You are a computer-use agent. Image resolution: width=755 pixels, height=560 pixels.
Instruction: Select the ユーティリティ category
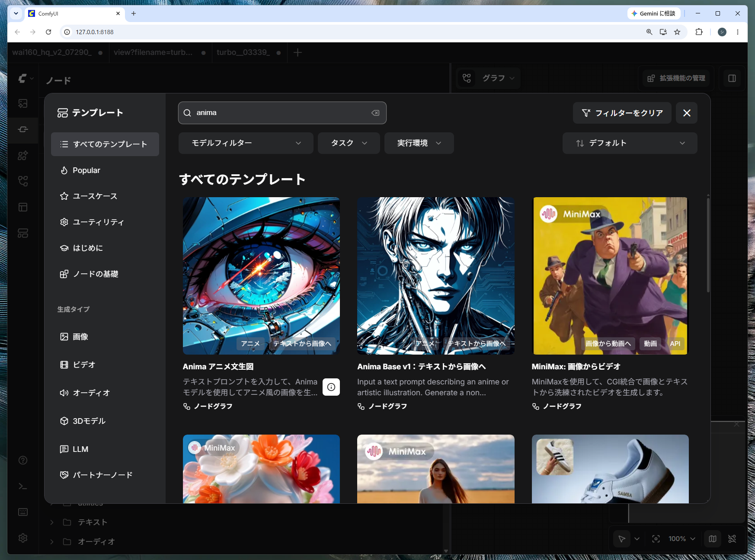click(x=105, y=222)
